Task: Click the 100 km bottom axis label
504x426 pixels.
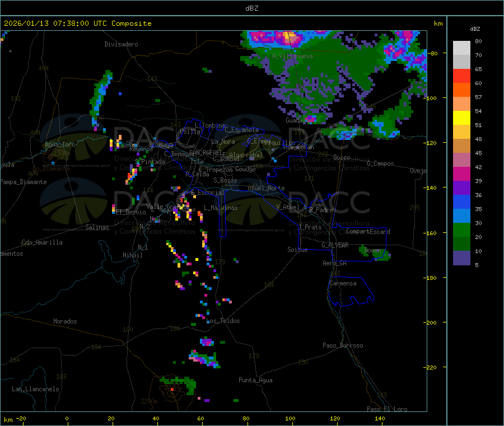Action: click(x=290, y=418)
